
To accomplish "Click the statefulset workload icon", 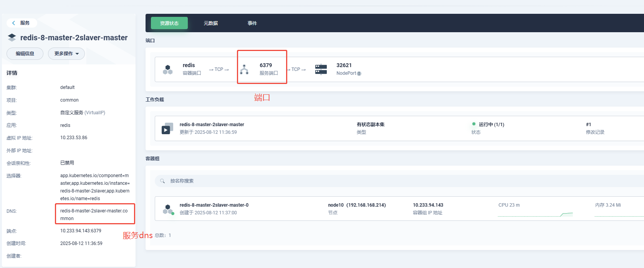I will [x=167, y=129].
